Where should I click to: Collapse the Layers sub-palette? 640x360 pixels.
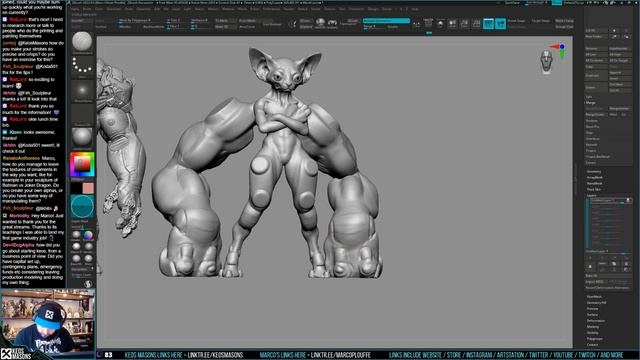click(591, 195)
